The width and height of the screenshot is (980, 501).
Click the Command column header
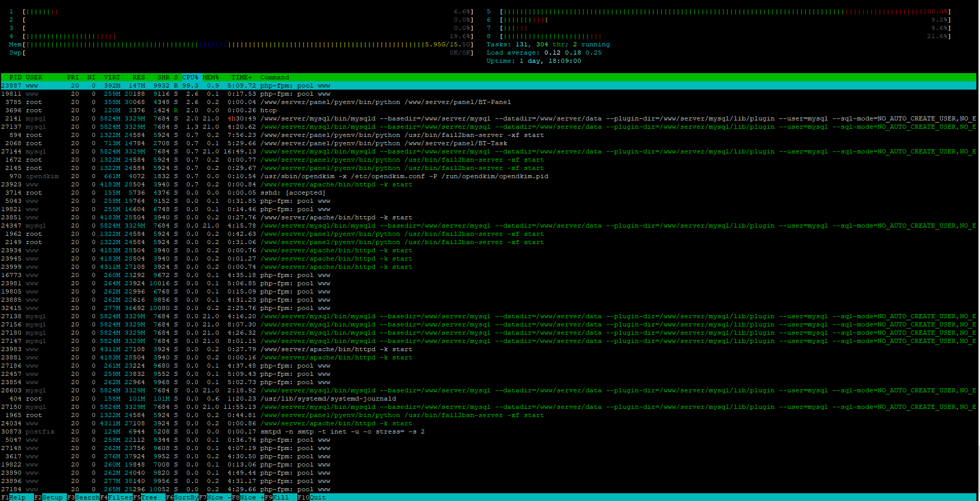click(x=274, y=77)
